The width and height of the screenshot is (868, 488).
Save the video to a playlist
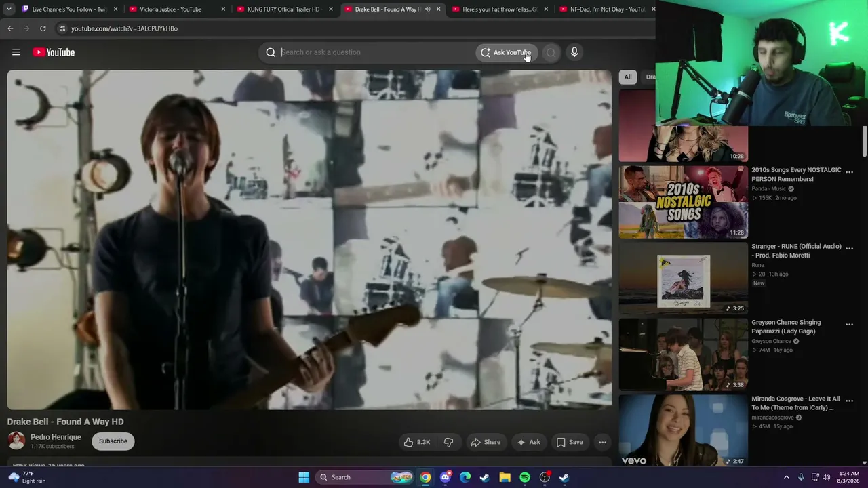click(x=570, y=442)
